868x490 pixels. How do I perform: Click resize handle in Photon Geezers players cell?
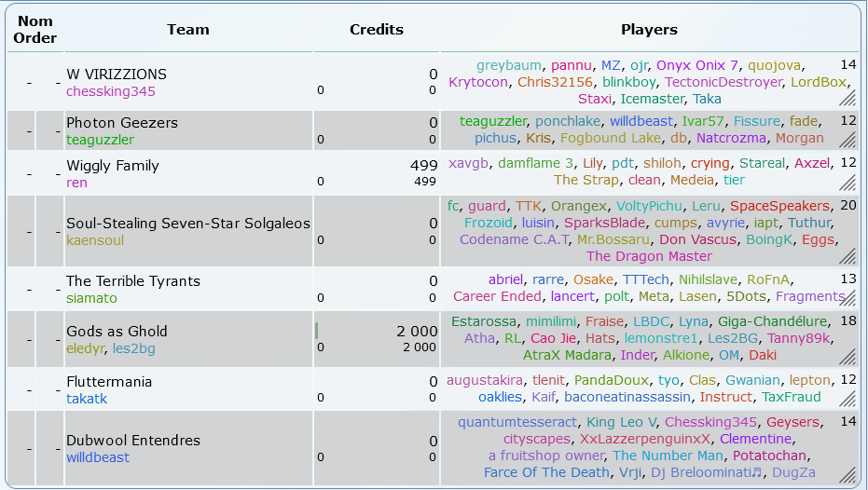coord(848,140)
